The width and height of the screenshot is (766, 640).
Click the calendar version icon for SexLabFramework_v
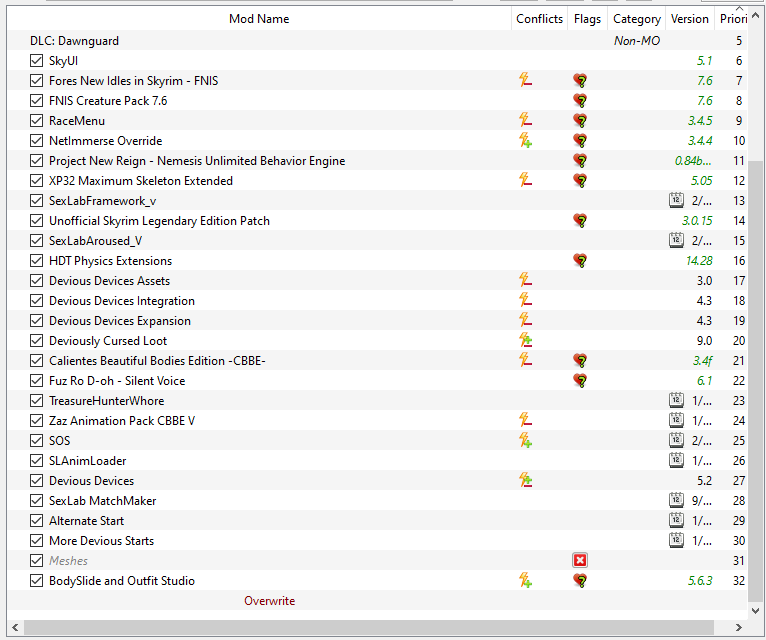[x=676, y=200]
